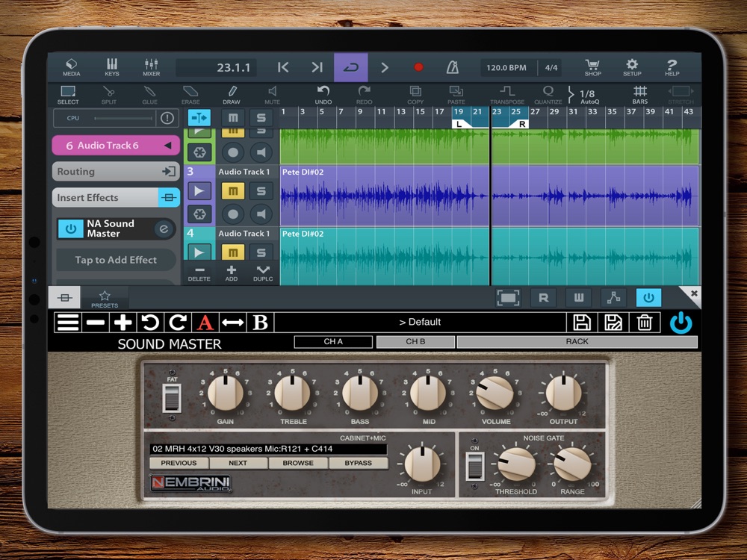Edit the 23.1.1 position display
Screen dimensions: 747x560
(x=217, y=68)
